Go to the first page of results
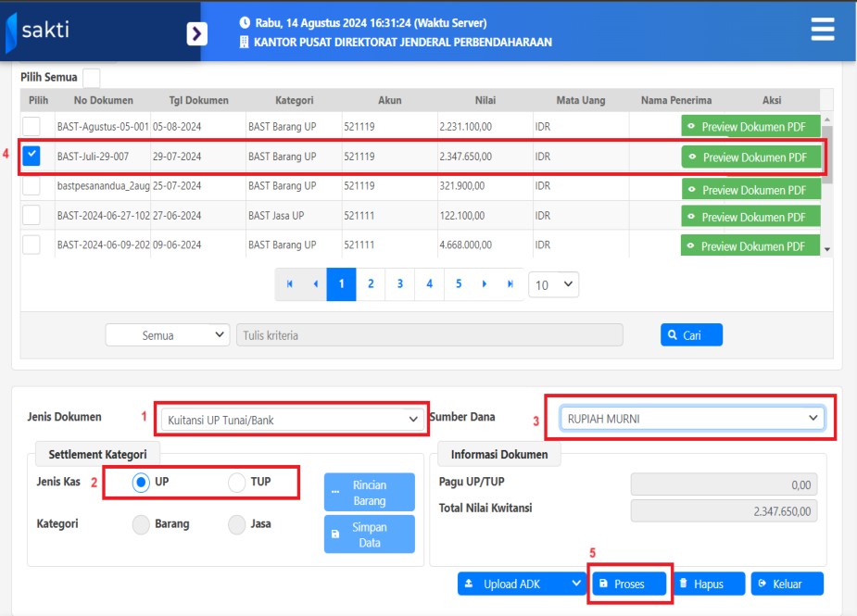 (290, 284)
